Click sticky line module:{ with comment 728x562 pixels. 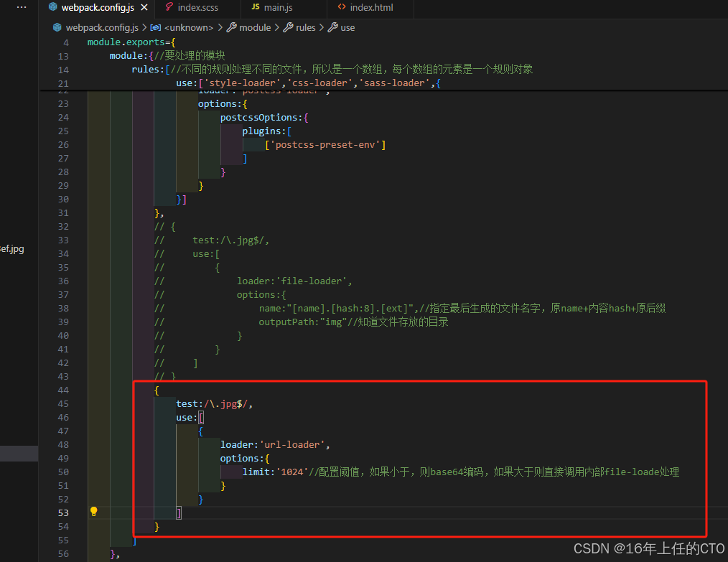167,56
